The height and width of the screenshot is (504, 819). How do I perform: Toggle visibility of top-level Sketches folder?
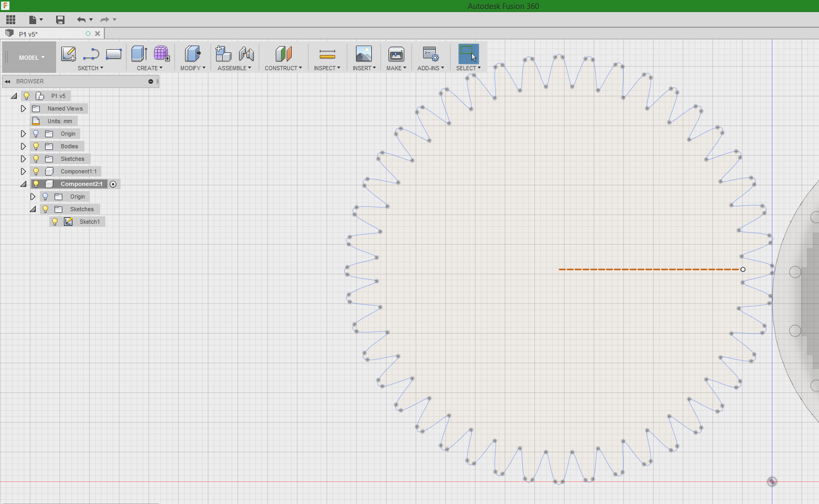click(x=36, y=159)
